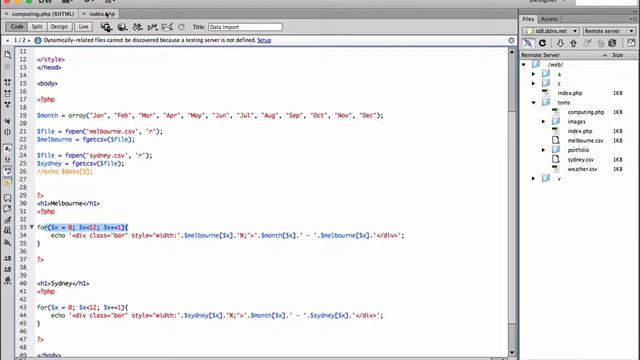This screenshot has width=640, height=360.
Task: Toggle Word Wrap in coding toolbar
Action: click(7, 171)
